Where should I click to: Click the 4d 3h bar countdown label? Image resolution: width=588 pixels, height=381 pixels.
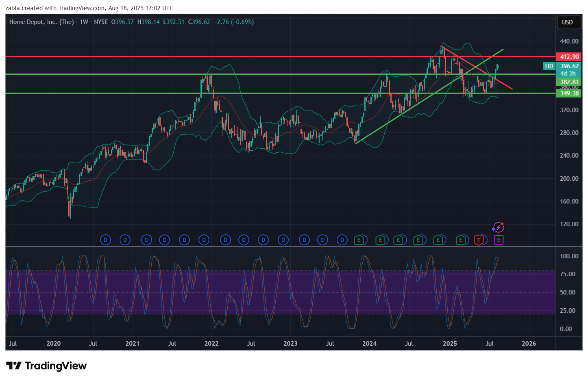(x=569, y=74)
